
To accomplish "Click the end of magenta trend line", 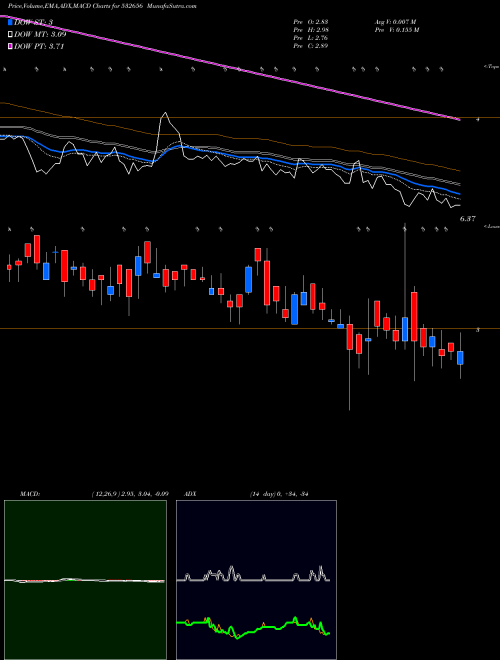I will (459, 120).
